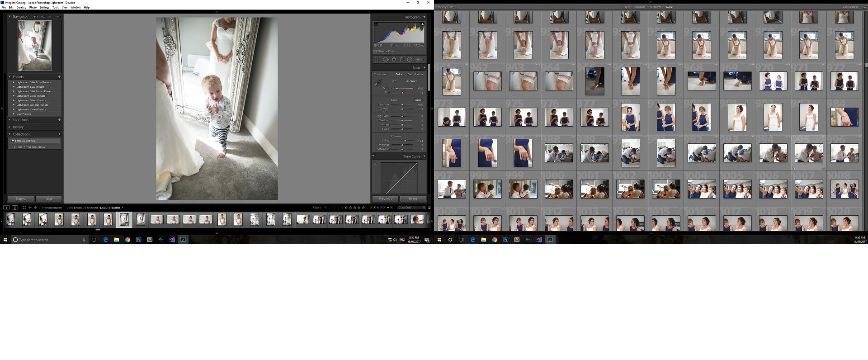Set treatment to Color
Image resolution: width=868 pixels, height=360 pixels.
point(399,74)
